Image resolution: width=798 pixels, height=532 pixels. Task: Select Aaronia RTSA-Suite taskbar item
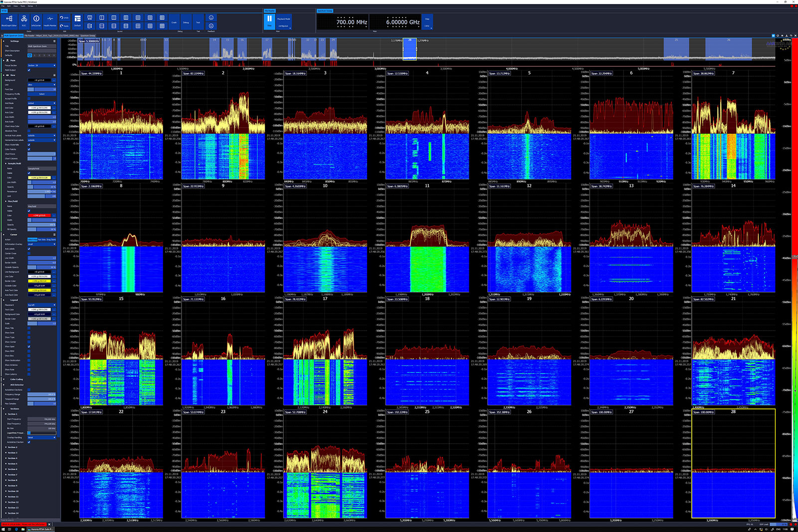tap(41, 529)
